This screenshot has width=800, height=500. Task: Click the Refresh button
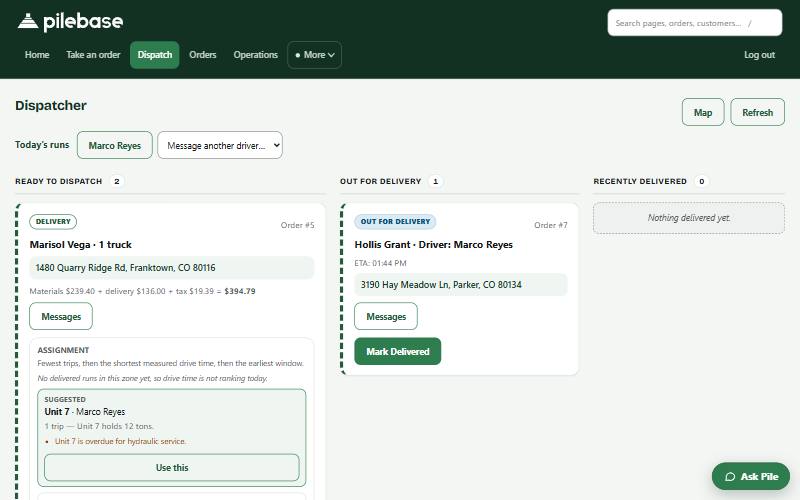[x=757, y=112]
